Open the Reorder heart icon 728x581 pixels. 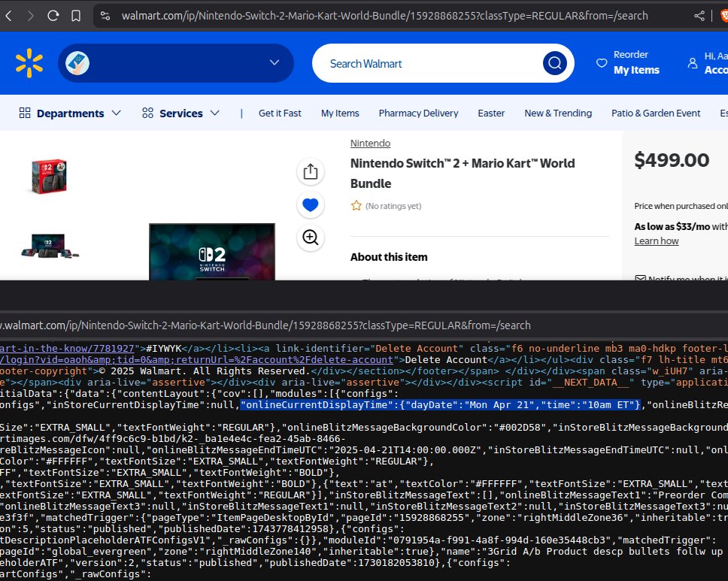pyautogui.click(x=601, y=62)
